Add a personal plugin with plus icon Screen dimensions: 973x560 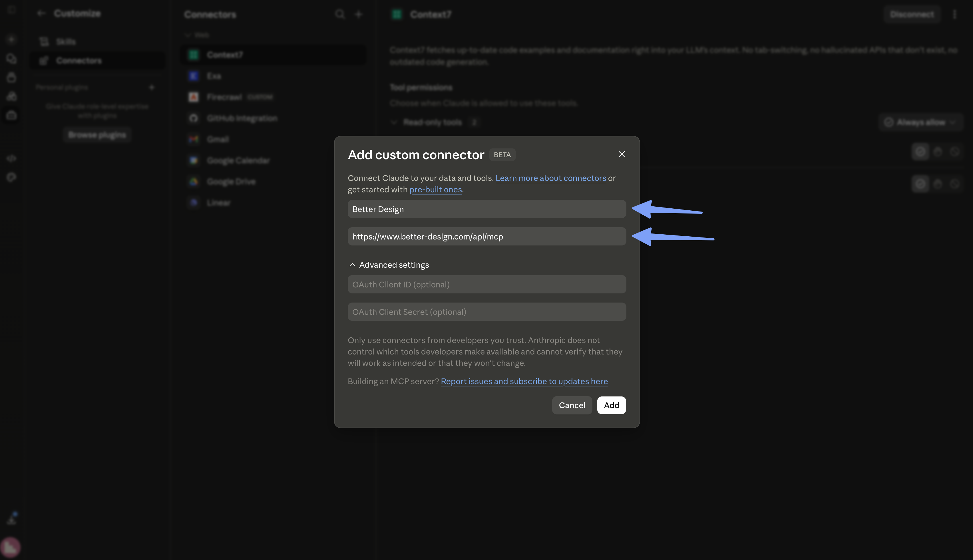tap(152, 88)
